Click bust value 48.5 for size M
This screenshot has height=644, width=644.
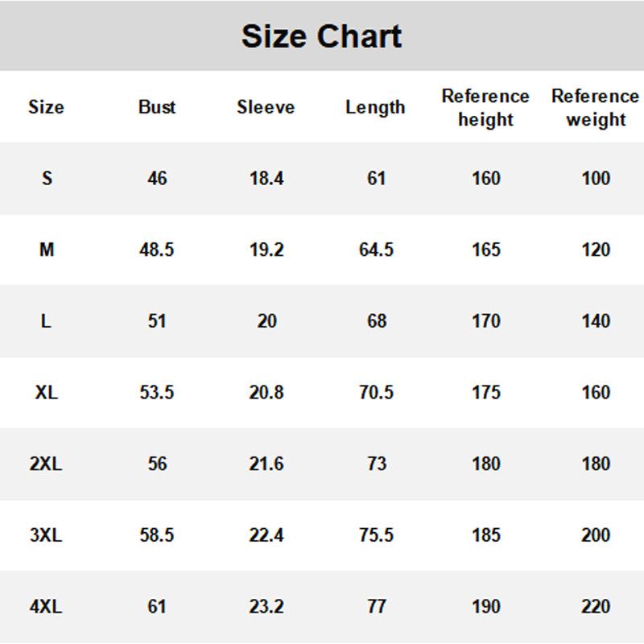[157, 250]
